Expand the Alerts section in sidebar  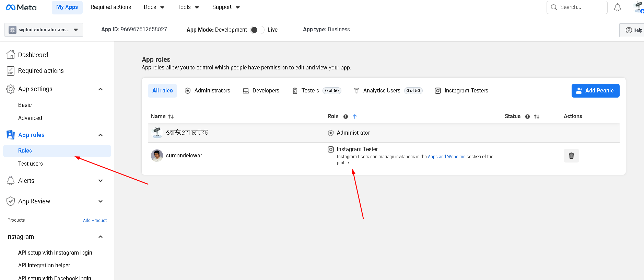[x=101, y=181]
